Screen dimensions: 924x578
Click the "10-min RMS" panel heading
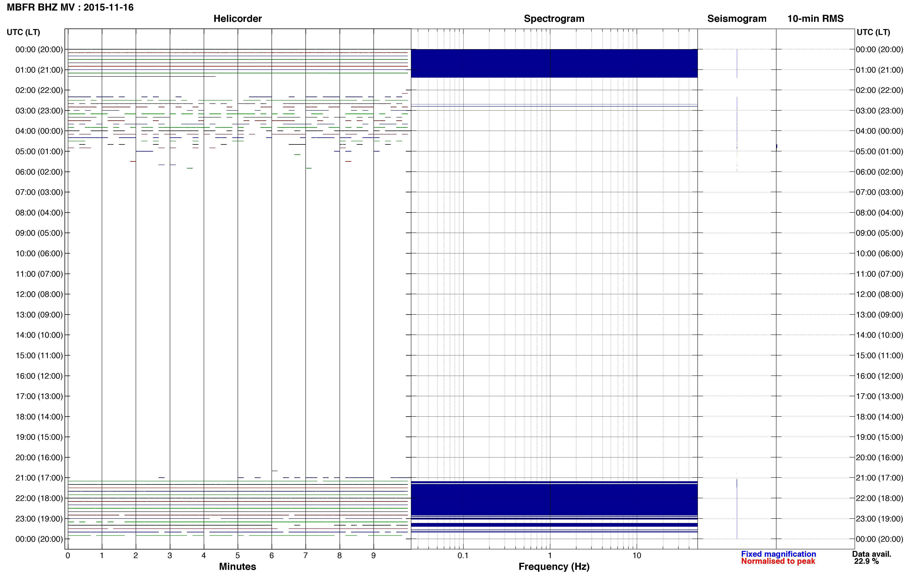coord(816,18)
